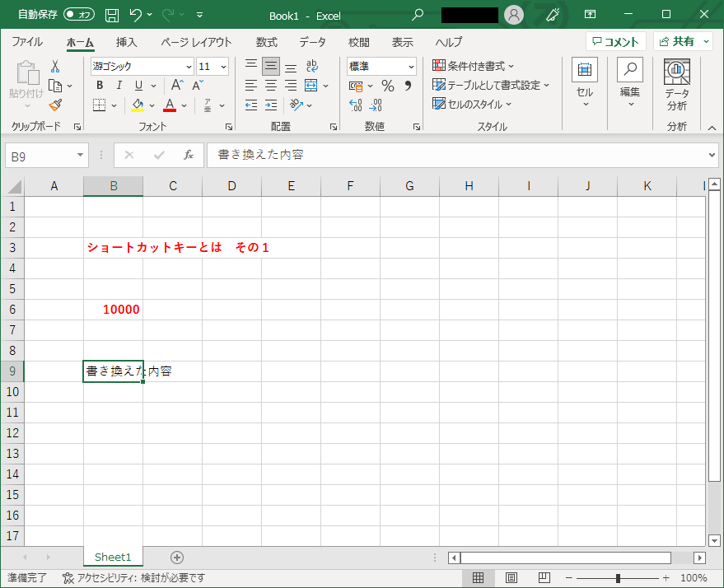Click the Save icon in title bar
Image resolution: width=724 pixels, height=588 pixels.
coord(112,15)
